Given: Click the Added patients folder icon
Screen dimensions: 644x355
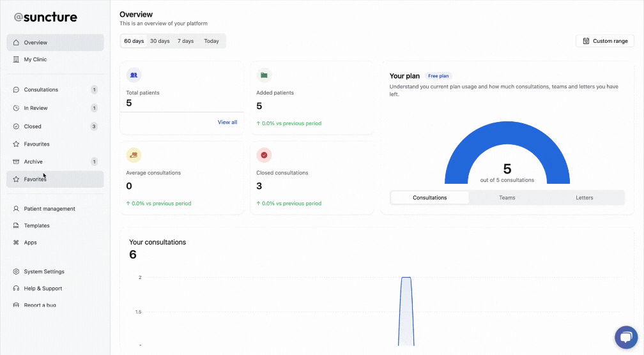Looking at the screenshot, I should [x=264, y=75].
